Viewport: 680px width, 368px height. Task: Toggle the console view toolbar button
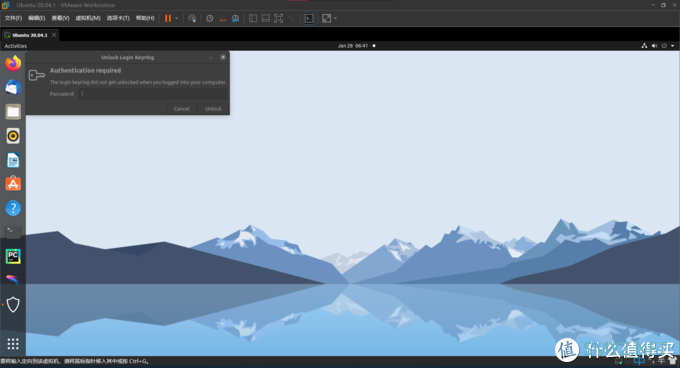[x=309, y=18]
